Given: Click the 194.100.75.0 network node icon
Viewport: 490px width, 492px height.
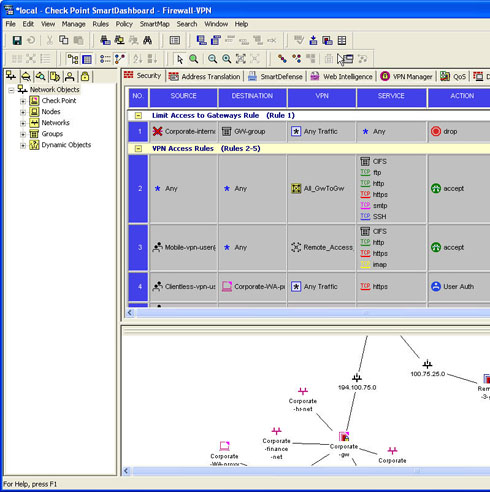Looking at the screenshot, I should (x=357, y=378).
